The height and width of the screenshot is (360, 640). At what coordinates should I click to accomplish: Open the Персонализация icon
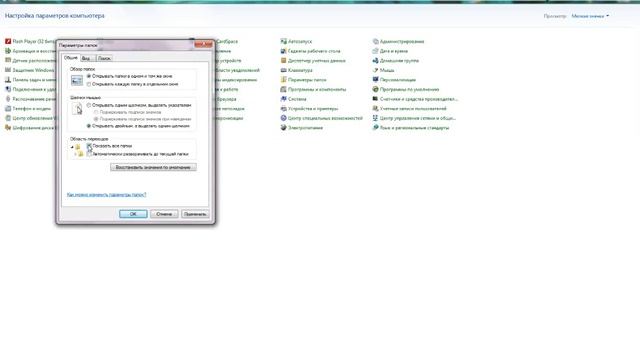pyautogui.click(x=375, y=80)
